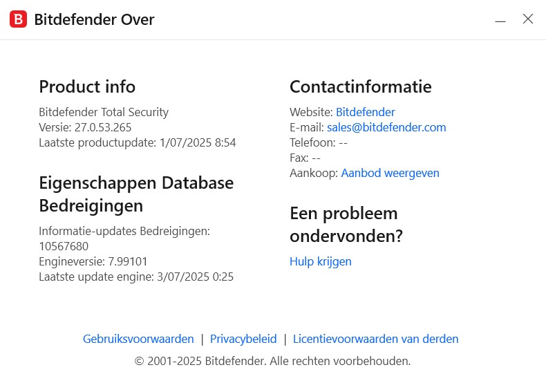
Task: Minimize the Bitdefender Over window
Action: [500, 21]
